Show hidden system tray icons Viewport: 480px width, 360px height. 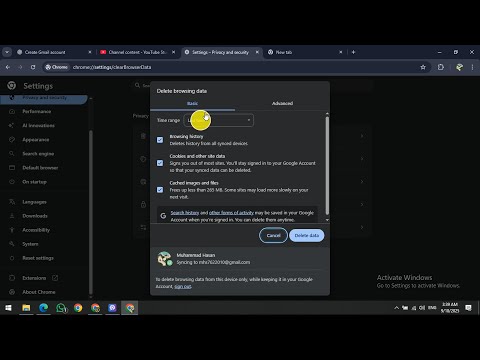pos(396,308)
